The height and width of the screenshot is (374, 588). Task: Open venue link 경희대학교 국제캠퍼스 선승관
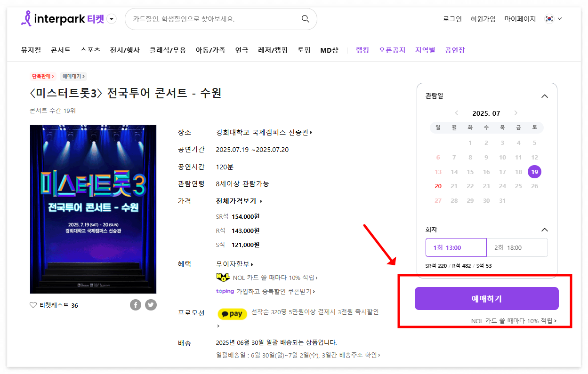[264, 133]
